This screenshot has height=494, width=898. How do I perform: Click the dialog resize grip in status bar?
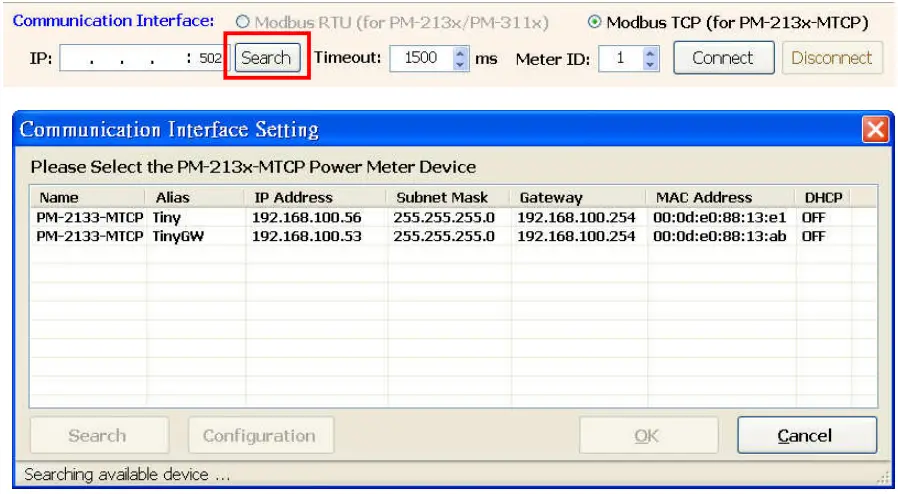click(x=884, y=477)
